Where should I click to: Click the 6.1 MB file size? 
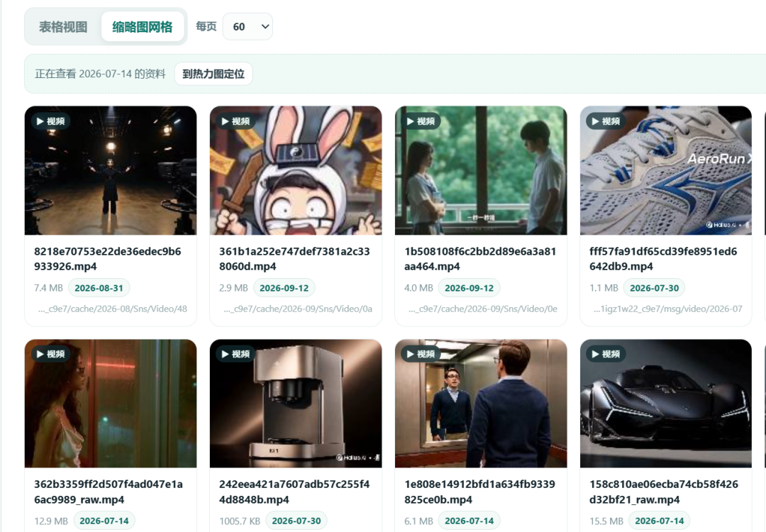418,521
